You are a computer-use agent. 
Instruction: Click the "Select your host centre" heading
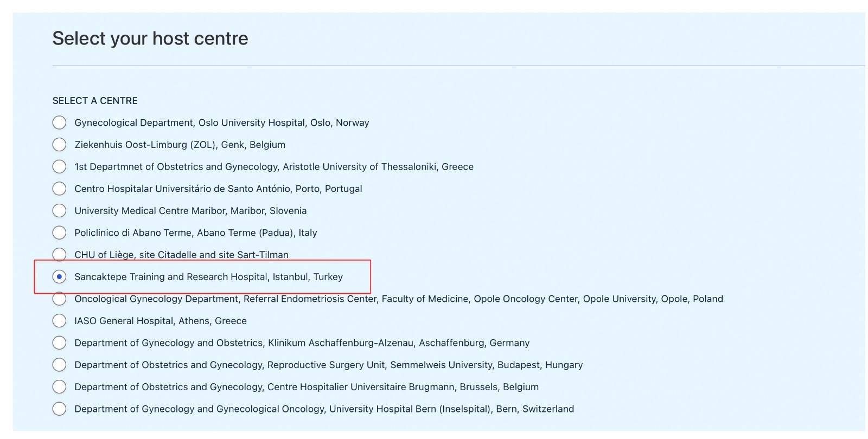[x=150, y=38]
